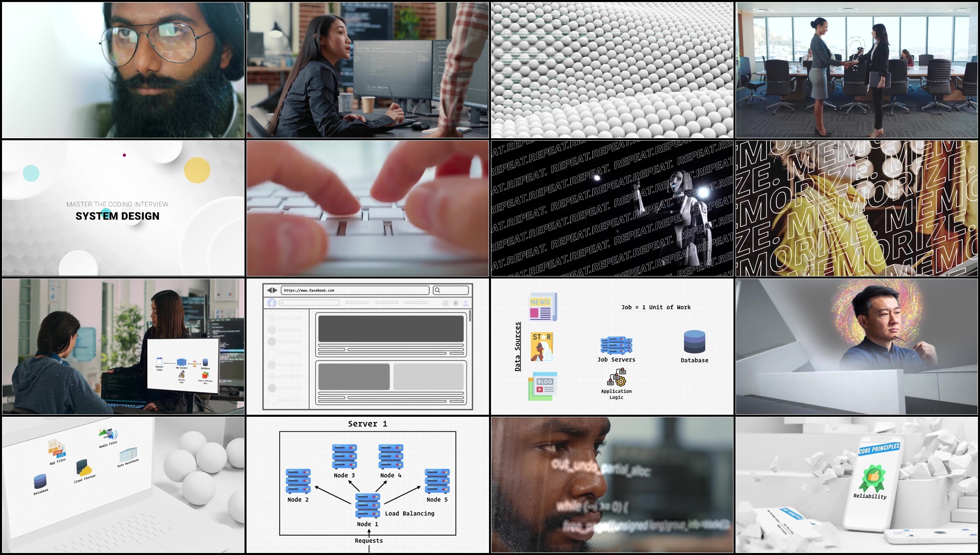The width and height of the screenshot is (980, 555).
Task: Click the Node 4 server icon
Action: coord(391,457)
